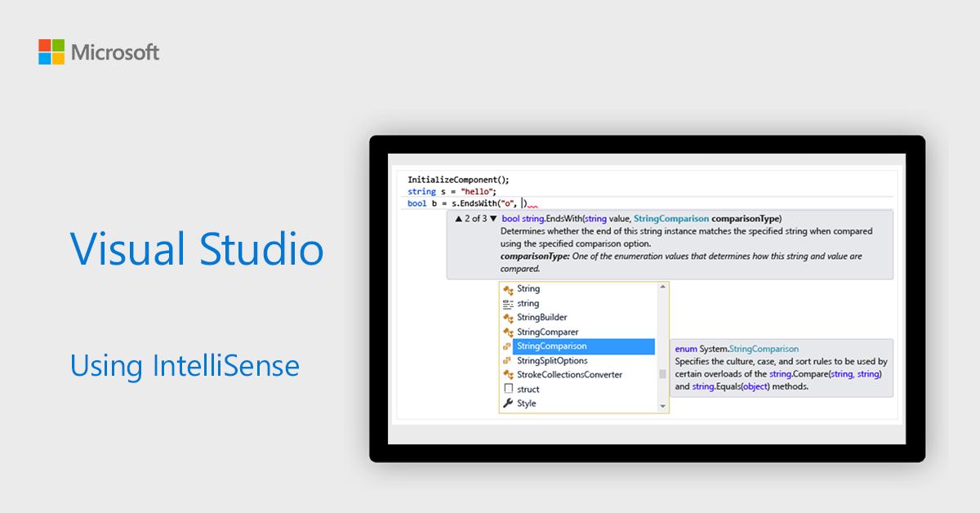Click the enum icon beside StringComparison
The image size is (980, 513).
click(508, 346)
